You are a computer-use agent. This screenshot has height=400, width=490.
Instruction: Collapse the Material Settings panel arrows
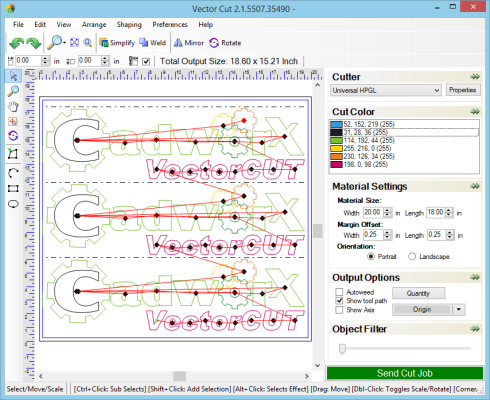[475, 186]
